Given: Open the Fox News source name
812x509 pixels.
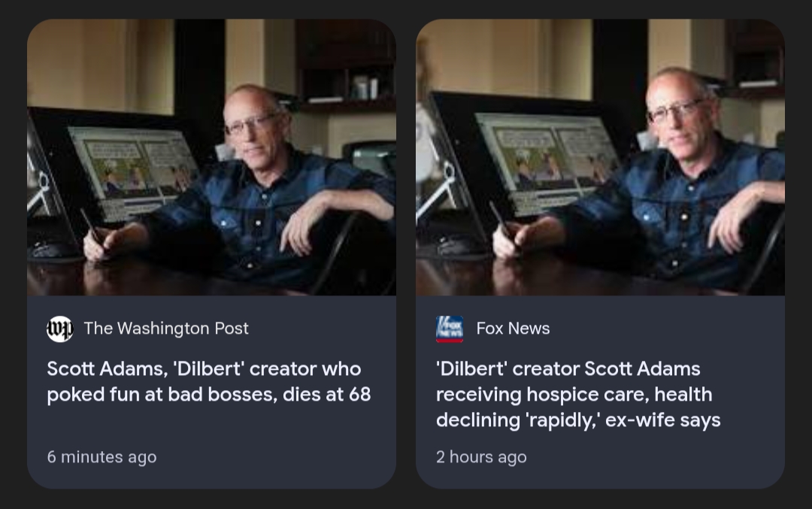Looking at the screenshot, I should coord(513,329).
